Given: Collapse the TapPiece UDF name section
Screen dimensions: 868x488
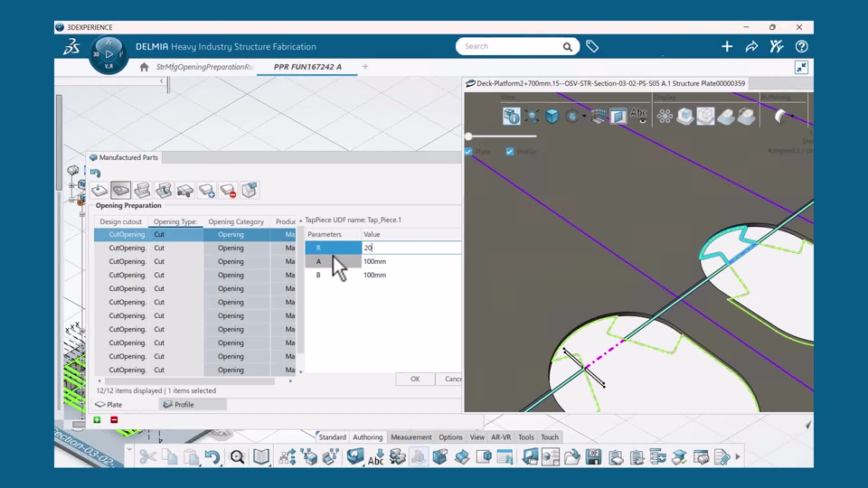Looking at the screenshot, I should point(300,221).
